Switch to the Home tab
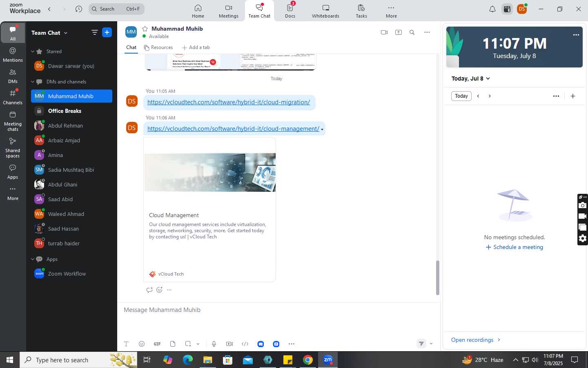Screen dimensions: 588x368 tap(198, 11)
